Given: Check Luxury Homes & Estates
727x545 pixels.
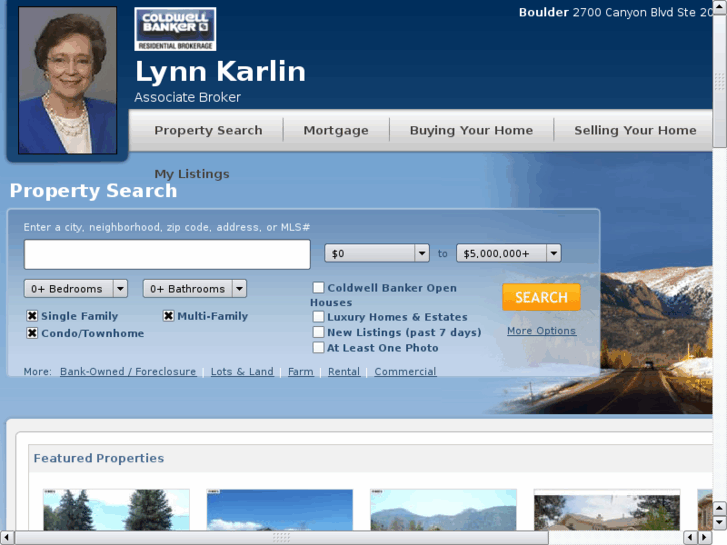Looking at the screenshot, I should 319,317.
